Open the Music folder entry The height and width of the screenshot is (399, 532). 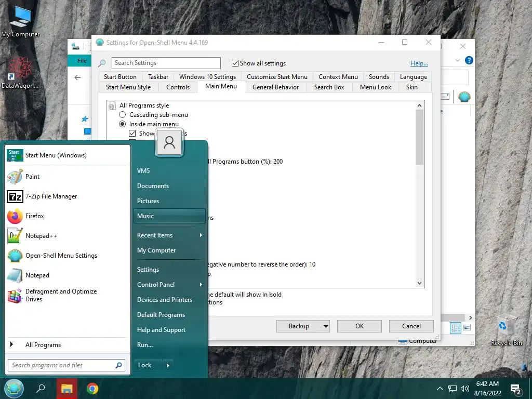169,216
